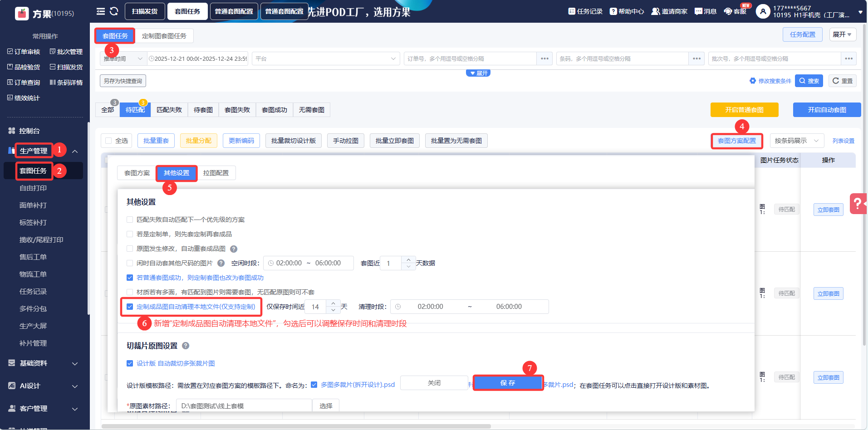Open the 平台 platform dropdown
868x430 pixels.
point(326,59)
